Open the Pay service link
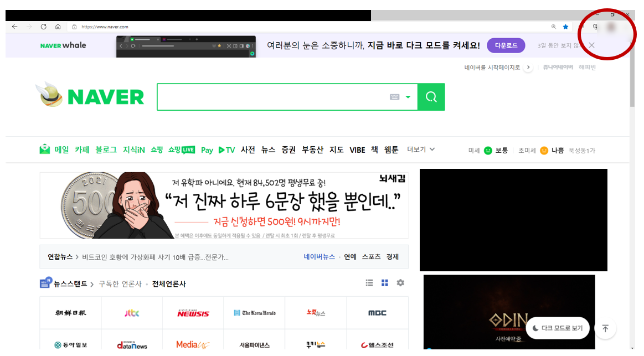This screenshot has width=644, height=356. tap(207, 150)
